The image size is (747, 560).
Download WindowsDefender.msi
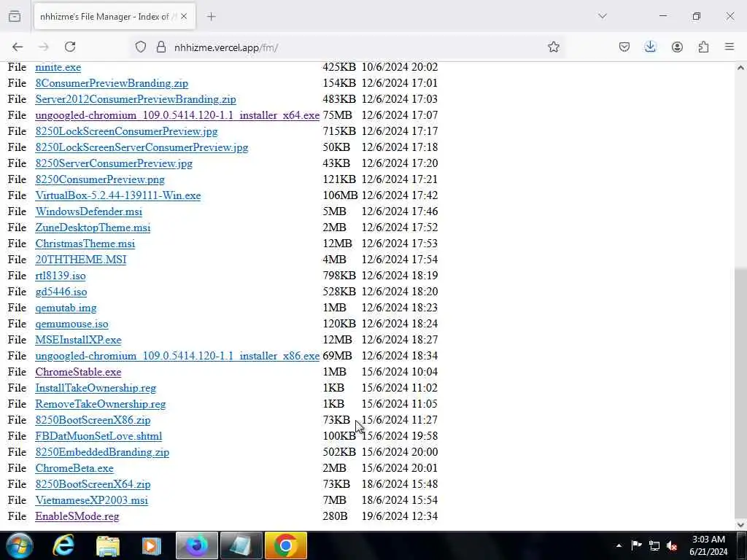click(88, 211)
